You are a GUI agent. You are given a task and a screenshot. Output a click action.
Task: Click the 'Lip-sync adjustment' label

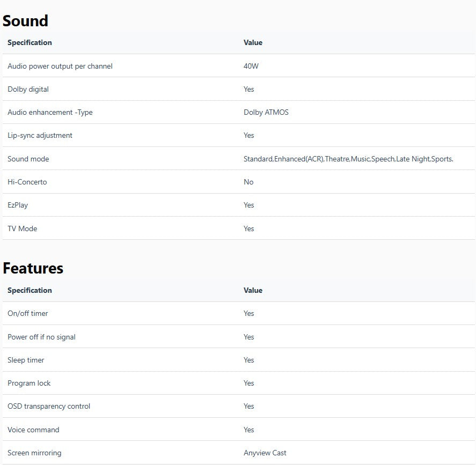click(40, 136)
